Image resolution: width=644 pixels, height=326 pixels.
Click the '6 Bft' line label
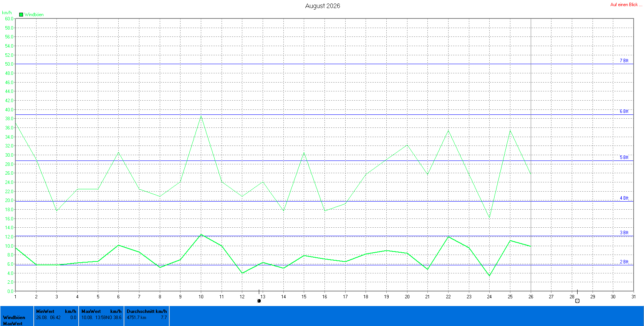point(624,111)
